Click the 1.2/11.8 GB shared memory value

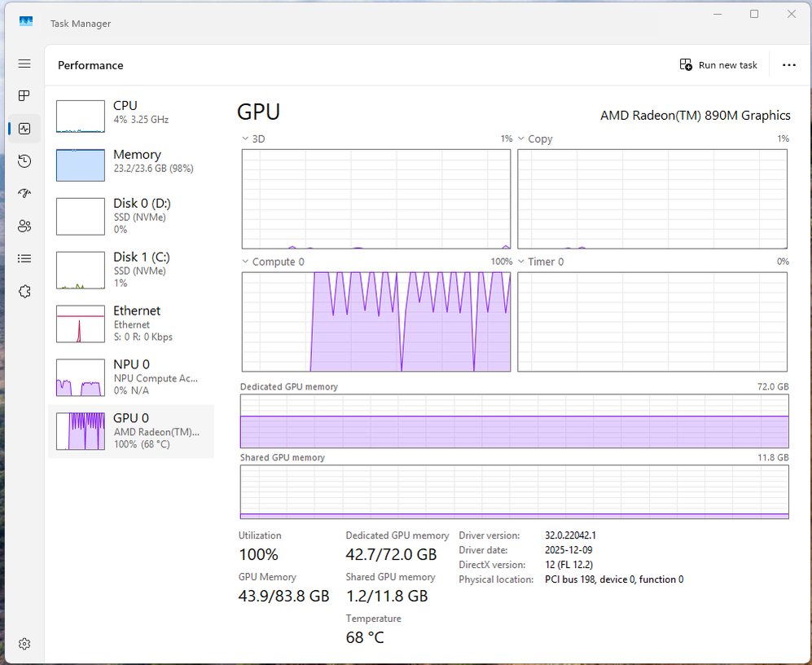click(387, 596)
